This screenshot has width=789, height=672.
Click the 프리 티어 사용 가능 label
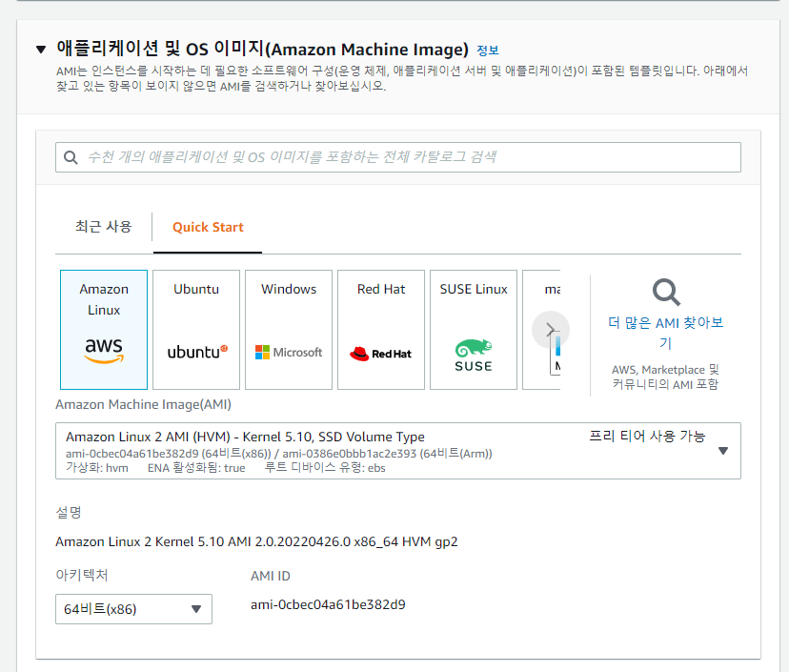[647, 436]
